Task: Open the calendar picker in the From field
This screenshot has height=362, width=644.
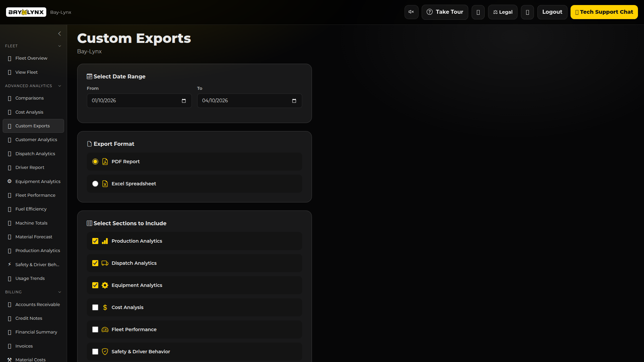Action: pos(183,101)
